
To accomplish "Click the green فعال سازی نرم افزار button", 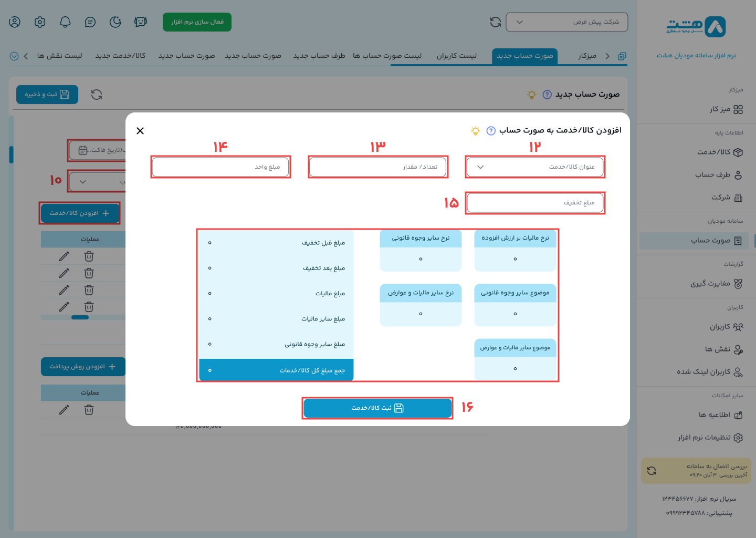I will point(197,22).
